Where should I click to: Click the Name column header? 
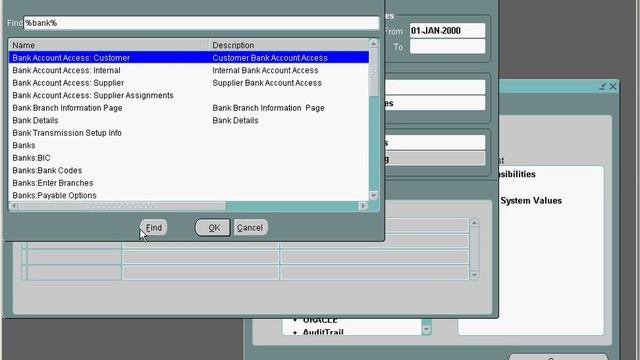(109, 45)
